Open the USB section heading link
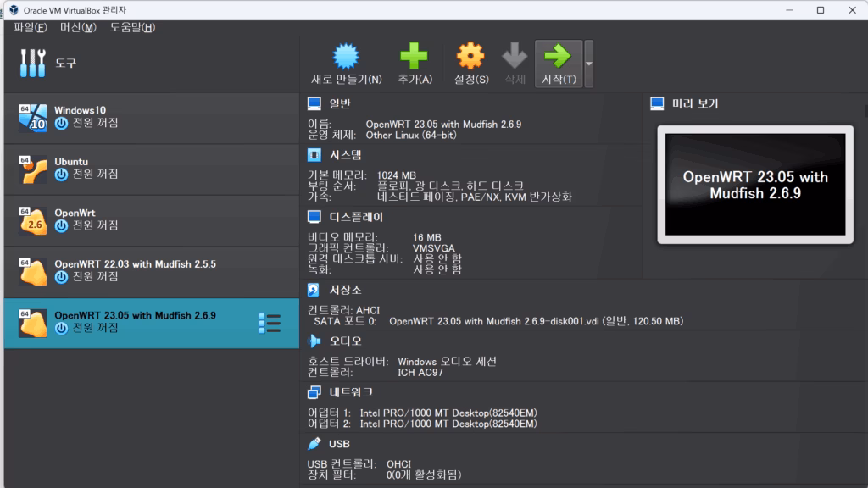 pos(339,444)
